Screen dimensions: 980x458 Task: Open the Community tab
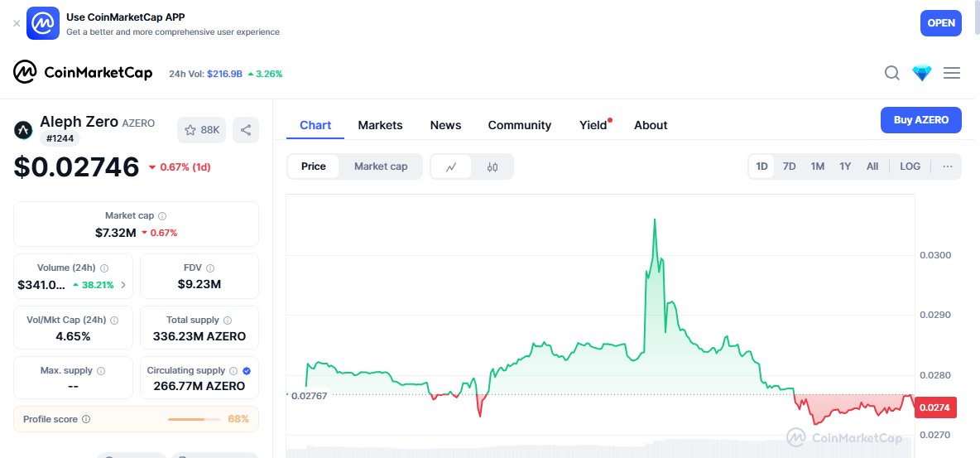pos(519,125)
